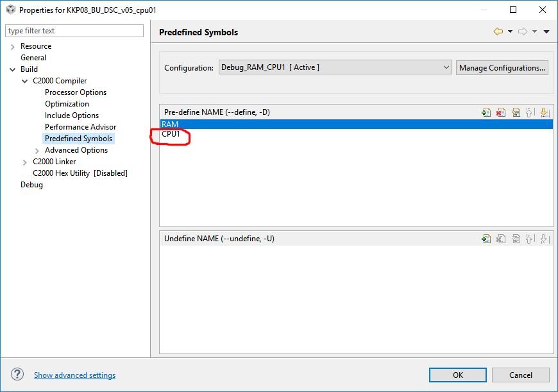
Task: Select the RAM predefined symbol
Action: [x=356, y=124]
